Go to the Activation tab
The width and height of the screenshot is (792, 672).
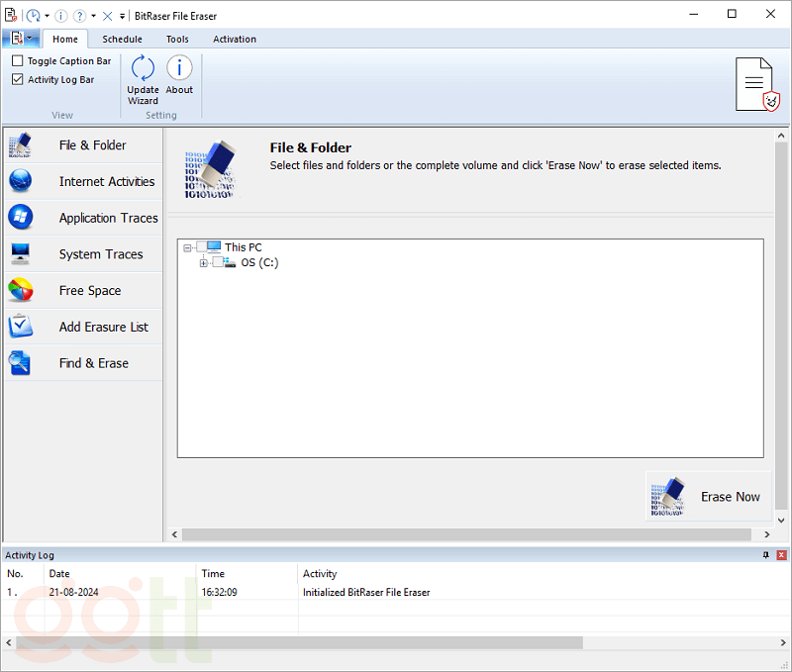coord(235,40)
